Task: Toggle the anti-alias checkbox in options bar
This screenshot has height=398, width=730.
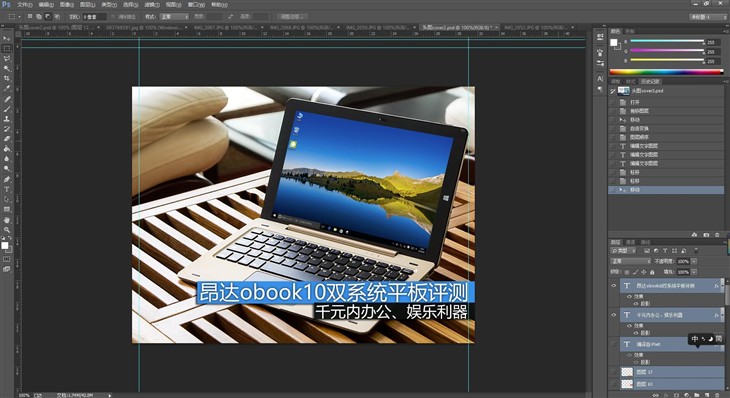Action: click(114, 16)
